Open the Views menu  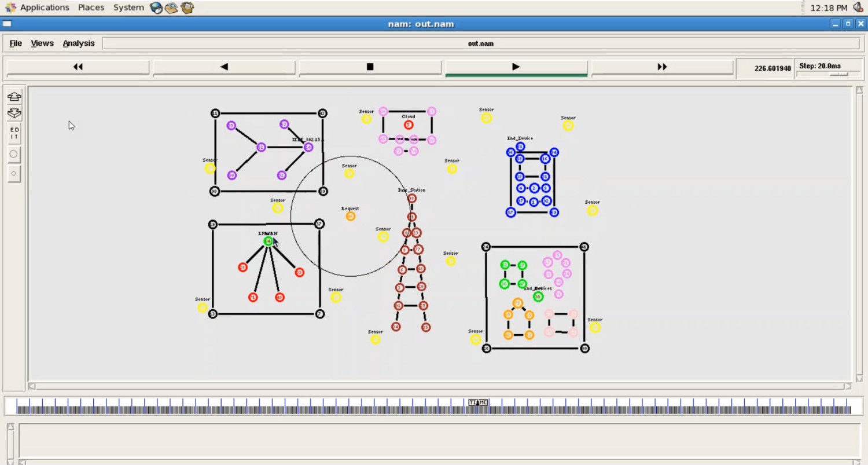42,43
